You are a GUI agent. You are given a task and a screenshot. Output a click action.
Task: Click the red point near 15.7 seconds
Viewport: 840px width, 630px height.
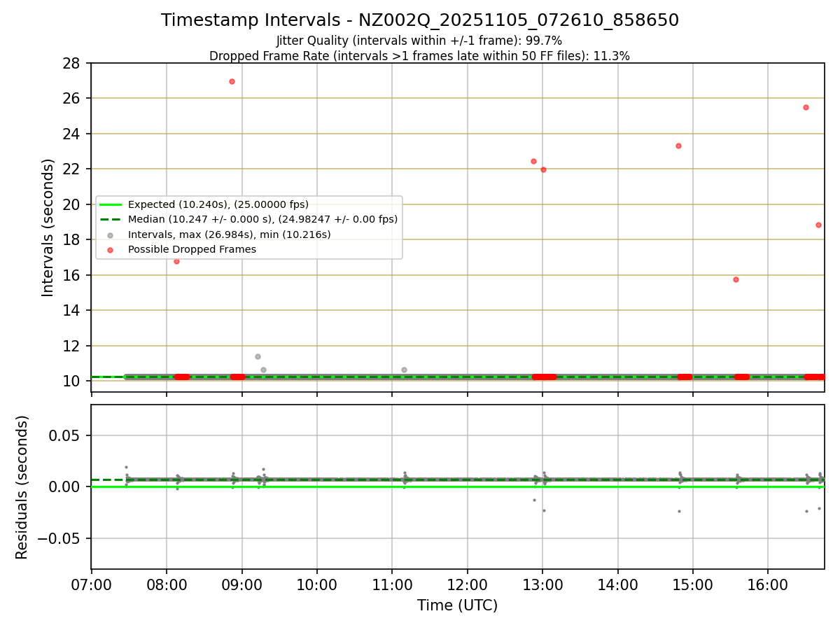click(x=736, y=279)
